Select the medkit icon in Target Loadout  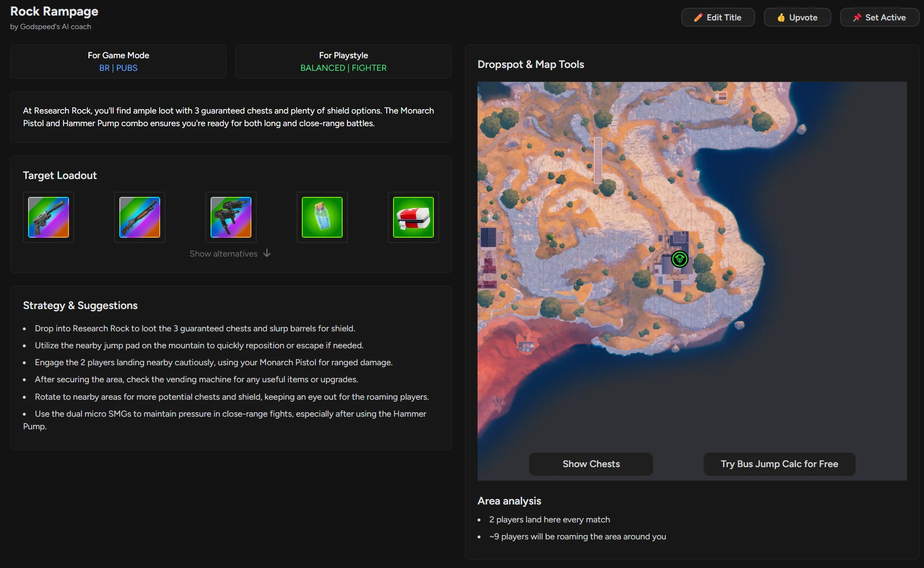click(x=413, y=217)
